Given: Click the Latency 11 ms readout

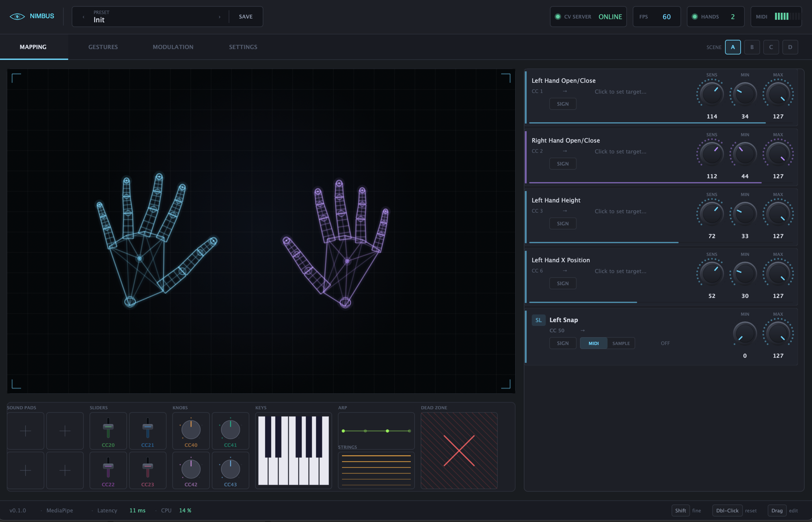Looking at the screenshot, I should 121,511.
